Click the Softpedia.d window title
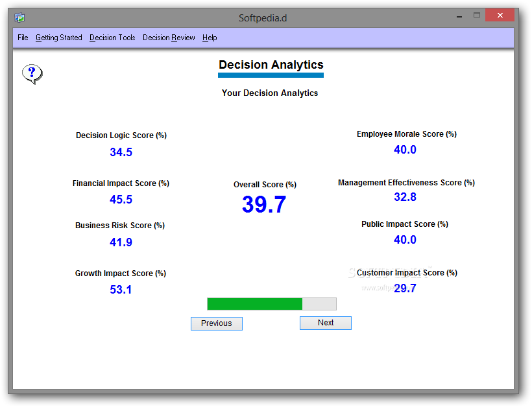532x407 pixels. [x=263, y=17]
